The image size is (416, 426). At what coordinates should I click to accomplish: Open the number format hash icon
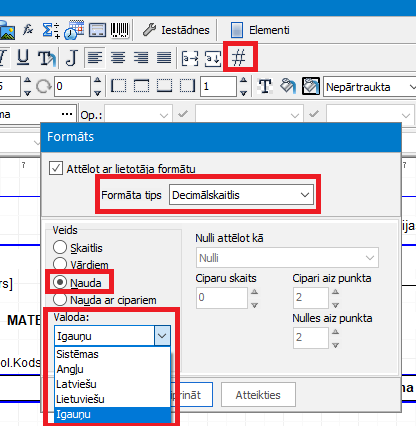click(239, 57)
